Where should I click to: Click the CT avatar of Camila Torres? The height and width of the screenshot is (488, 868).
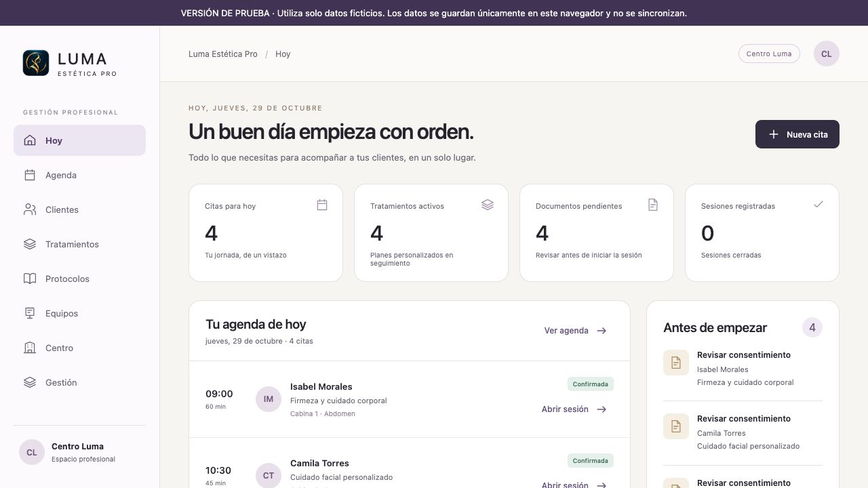point(269,476)
